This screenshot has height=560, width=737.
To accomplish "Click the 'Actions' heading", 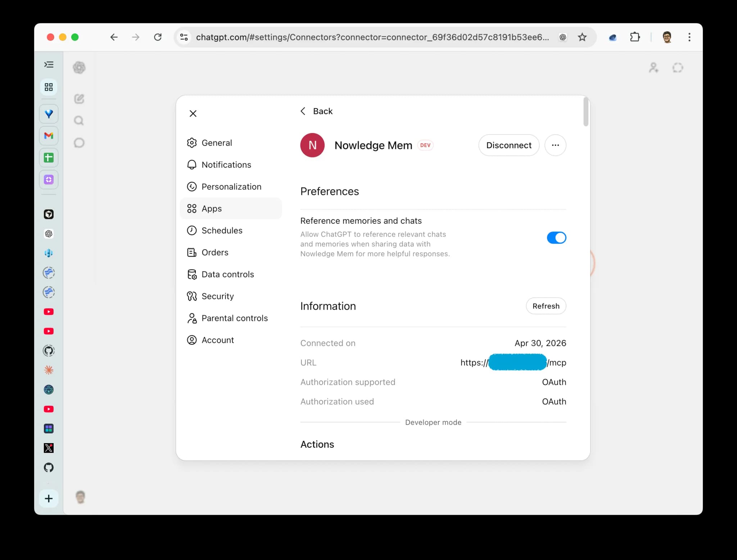I will point(317,445).
